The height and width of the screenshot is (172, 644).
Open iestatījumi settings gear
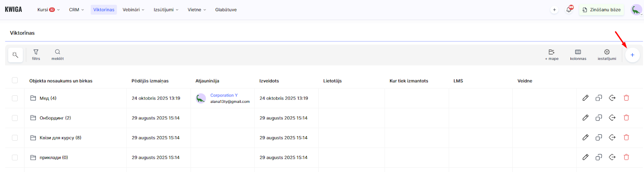point(607,55)
